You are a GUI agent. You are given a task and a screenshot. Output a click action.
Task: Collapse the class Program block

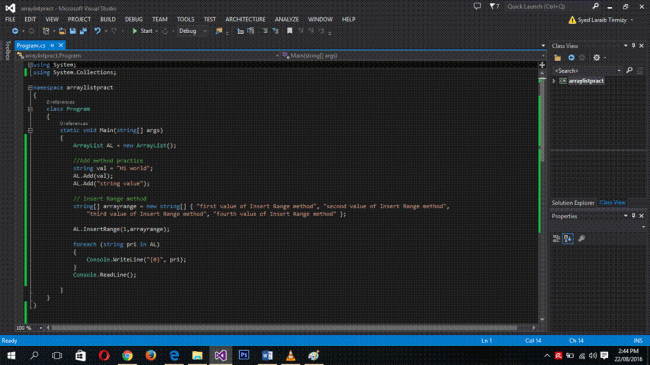pos(30,109)
